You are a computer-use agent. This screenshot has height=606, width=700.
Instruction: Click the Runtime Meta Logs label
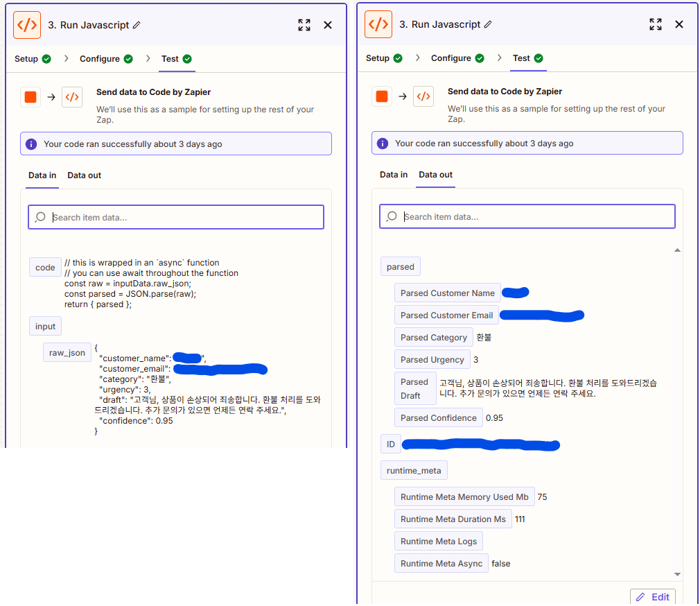(439, 542)
